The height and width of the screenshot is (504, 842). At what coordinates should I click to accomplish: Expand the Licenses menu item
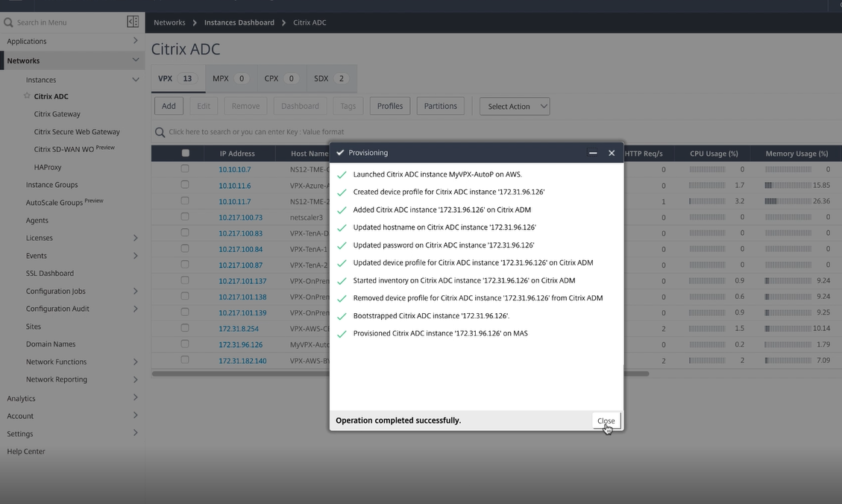[x=135, y=238]
